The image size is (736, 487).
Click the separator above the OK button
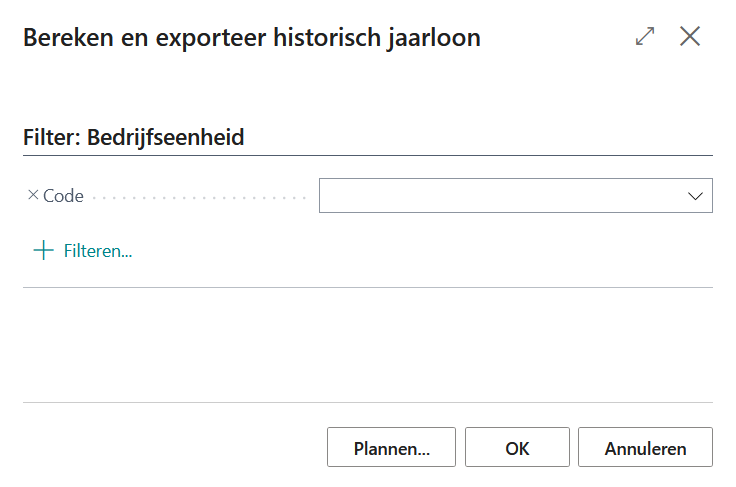pyautogui.click(x=367, y=403)
